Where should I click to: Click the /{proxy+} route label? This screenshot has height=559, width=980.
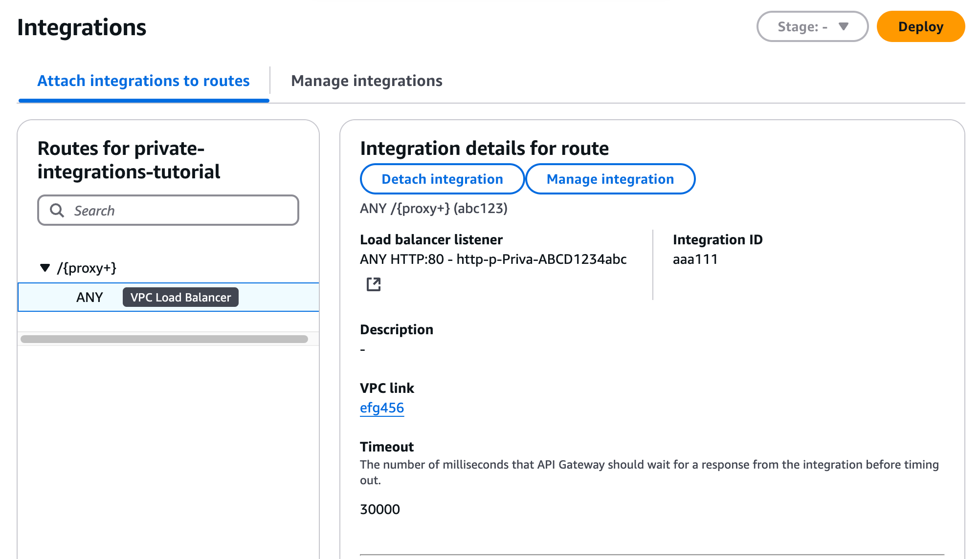tap(87, 267)
